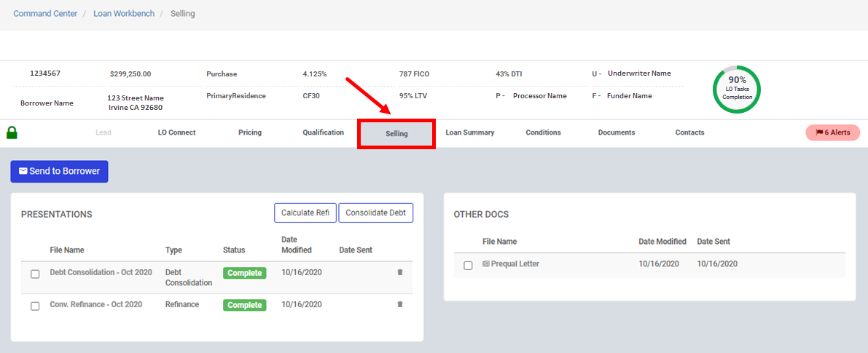Go to the Pricing tab

[250, 132]
